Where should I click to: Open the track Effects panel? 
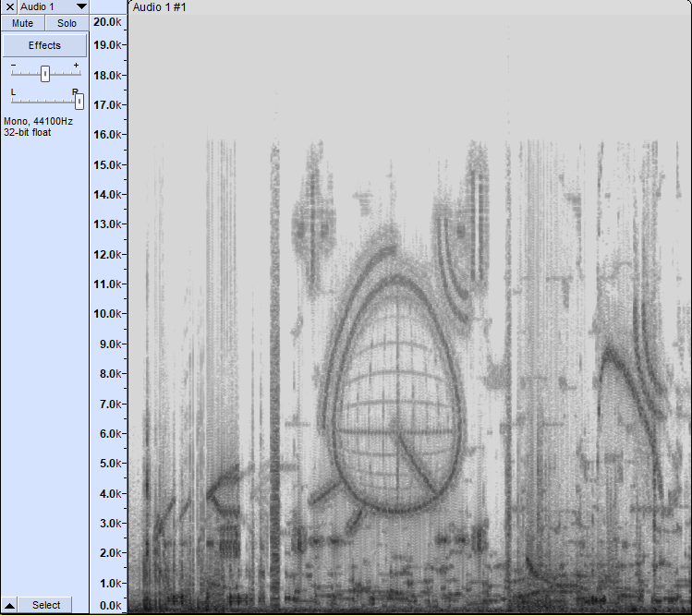(44, 45)
